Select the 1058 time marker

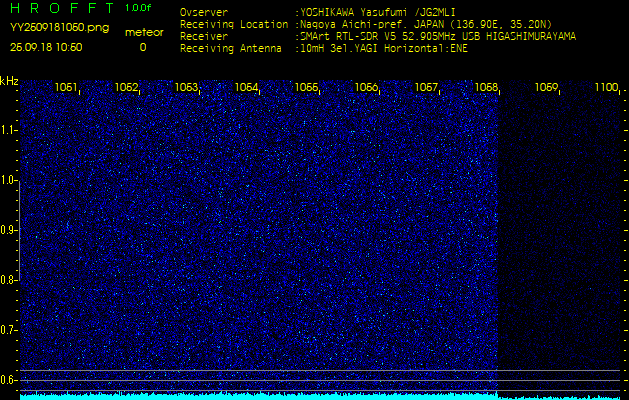486,88
